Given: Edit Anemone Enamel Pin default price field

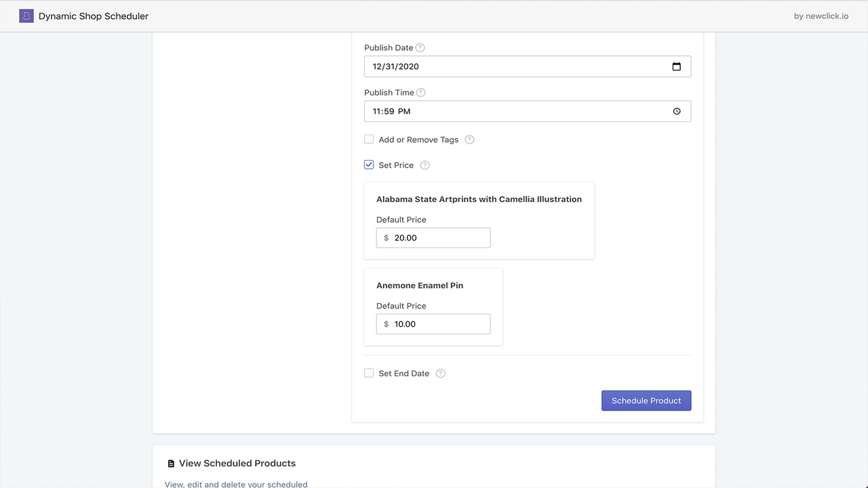Looking at the screenshot, I should (x=433, y=324).
